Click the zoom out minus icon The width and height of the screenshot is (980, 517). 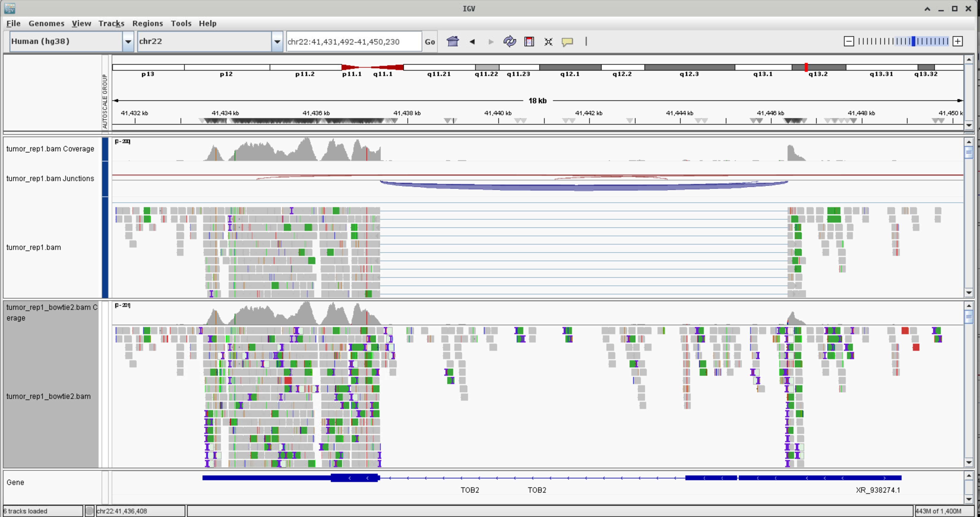point(848,42)
